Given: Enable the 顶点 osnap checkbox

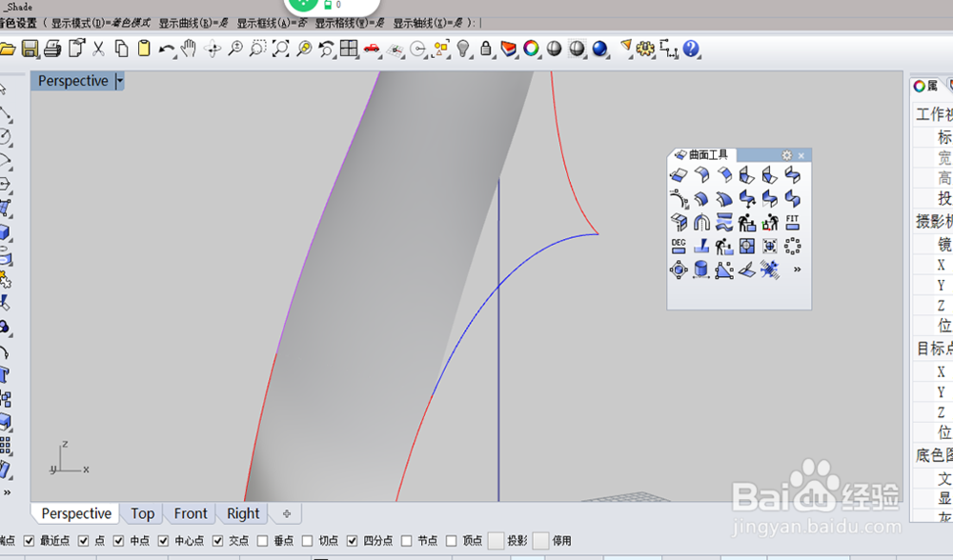Looking at the screenshot, I should [x=451, y=541].
